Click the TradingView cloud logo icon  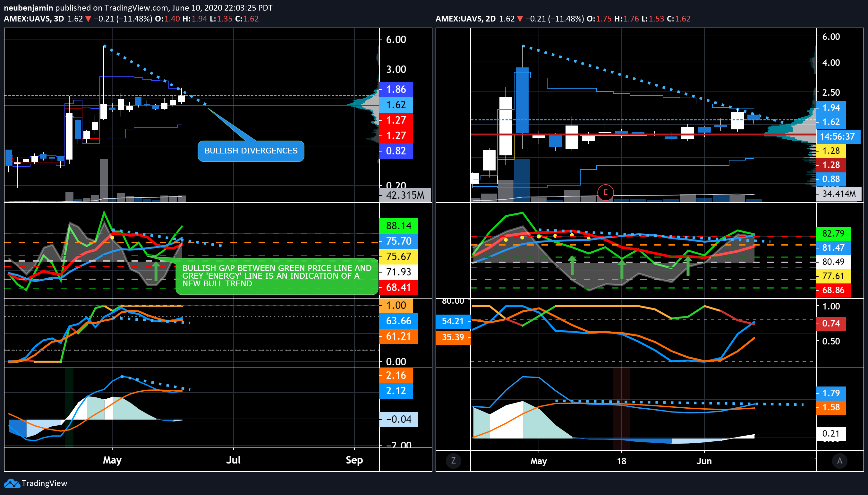point(12,483)
